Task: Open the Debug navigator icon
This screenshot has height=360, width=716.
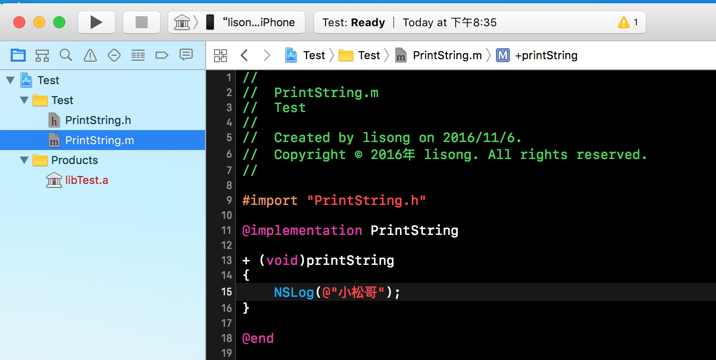Action: click(138, 56)
